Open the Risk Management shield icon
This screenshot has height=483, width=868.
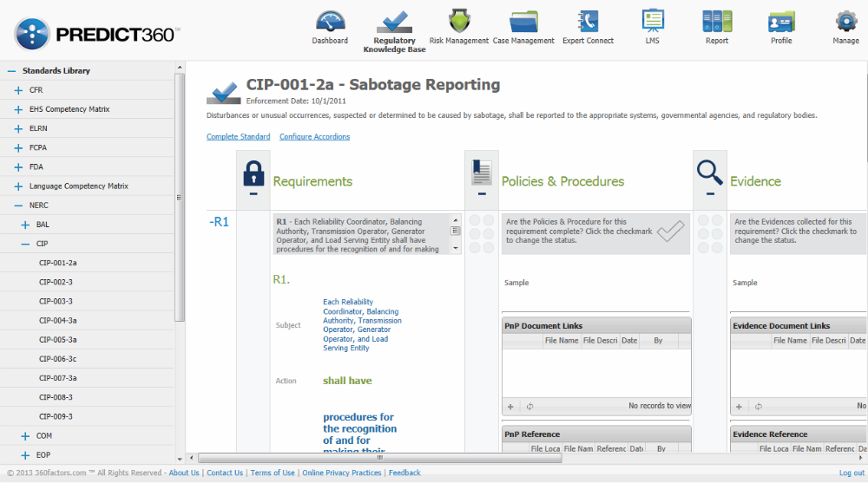point(459,21)
